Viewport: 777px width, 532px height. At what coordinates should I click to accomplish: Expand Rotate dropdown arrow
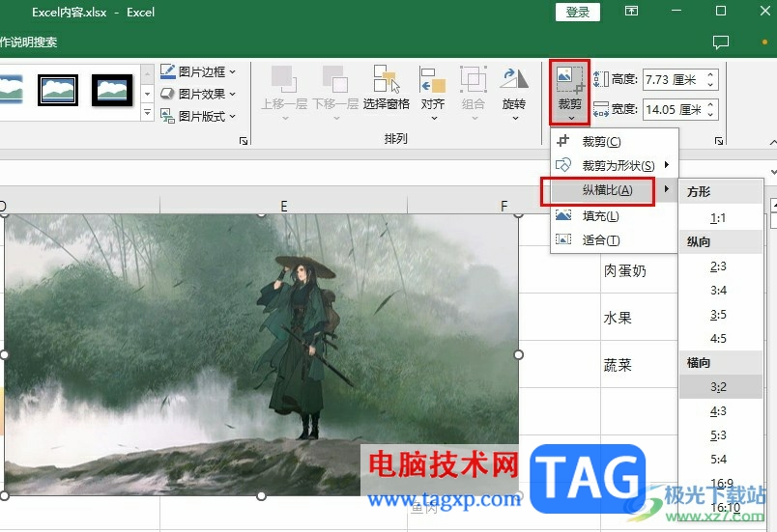coord(515,119)
